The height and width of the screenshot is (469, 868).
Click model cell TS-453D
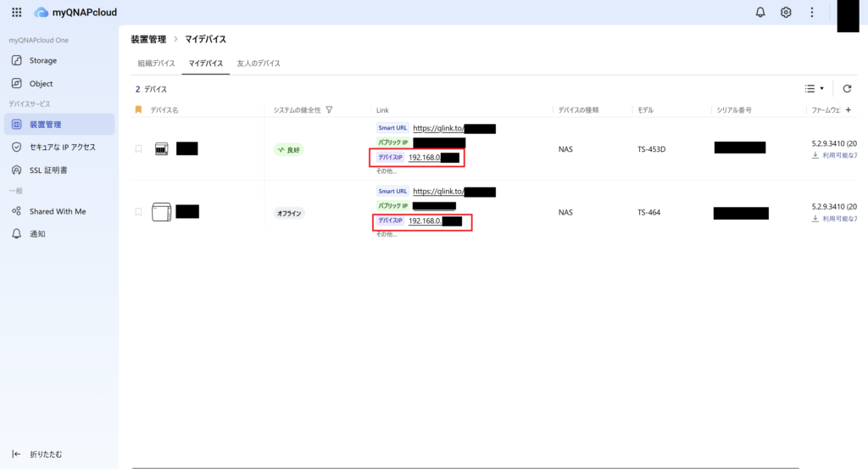click(652, 149)
